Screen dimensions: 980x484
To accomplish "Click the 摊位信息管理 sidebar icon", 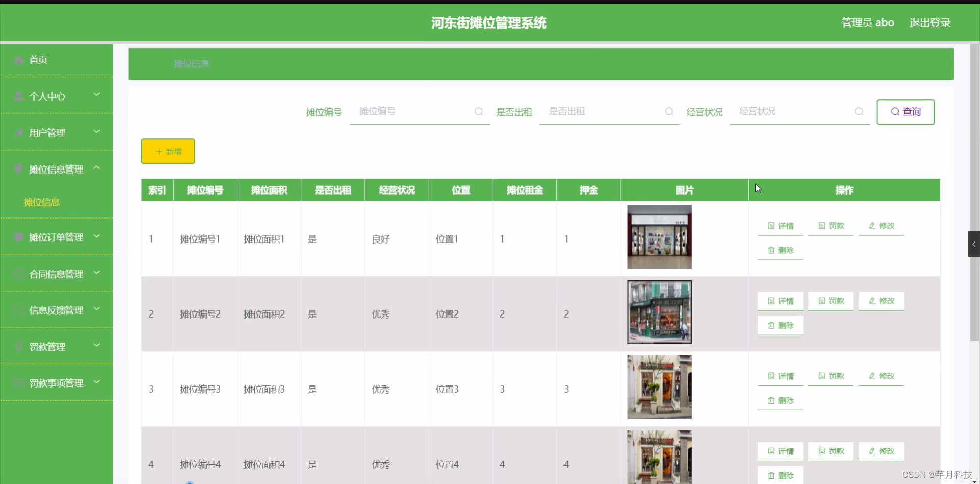I will pyautogui.click(x=18, y=169).
